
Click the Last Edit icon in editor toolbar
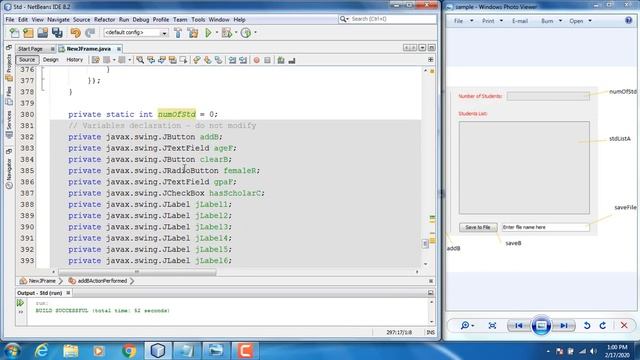(x=96, y=60)
